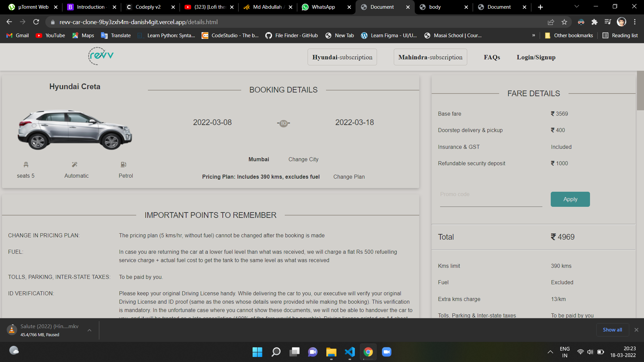Click the start date 2022-03-08
Viewport: 644px width, 362px height.
tap(212, 123)
